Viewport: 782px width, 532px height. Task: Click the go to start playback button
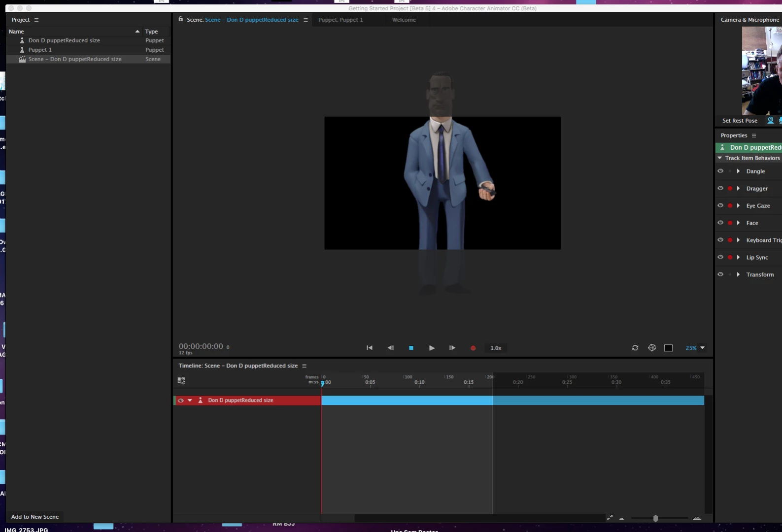(x=369, y=348)
